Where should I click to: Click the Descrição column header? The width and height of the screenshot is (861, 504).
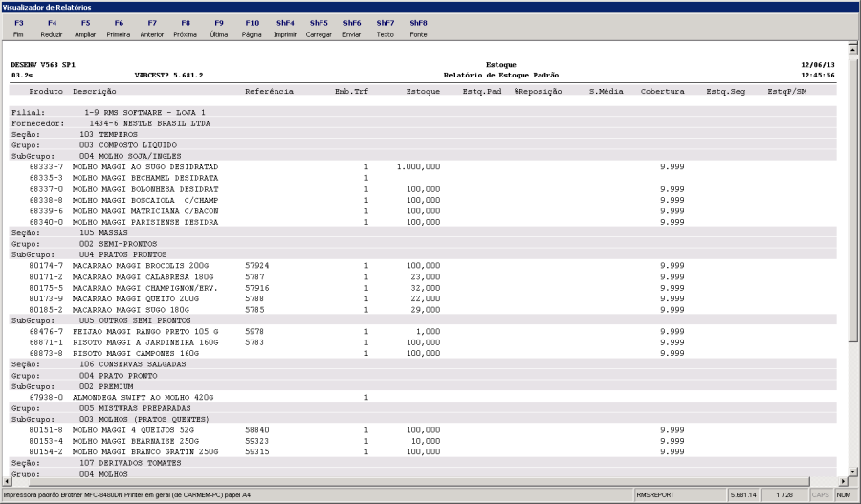95,91
